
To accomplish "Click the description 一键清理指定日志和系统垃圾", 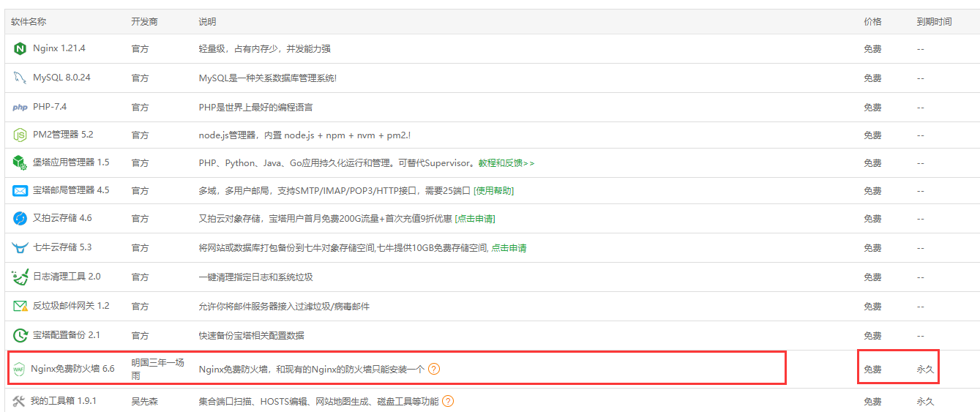I will pyautogui.click(x=255, y=277).
